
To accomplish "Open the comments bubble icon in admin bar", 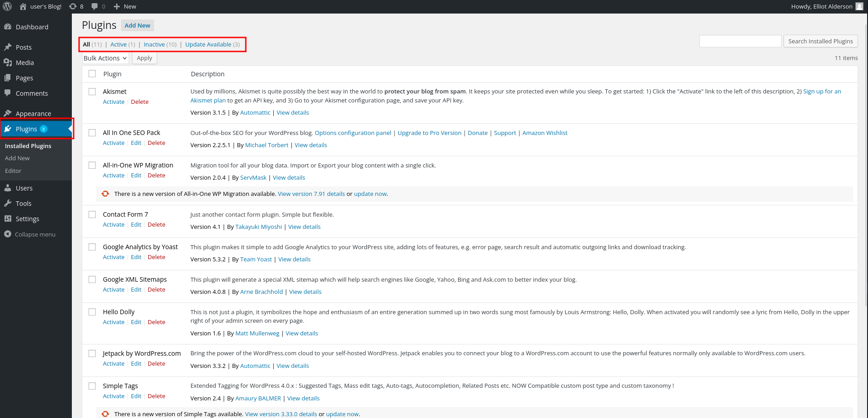I will (94, 6).
